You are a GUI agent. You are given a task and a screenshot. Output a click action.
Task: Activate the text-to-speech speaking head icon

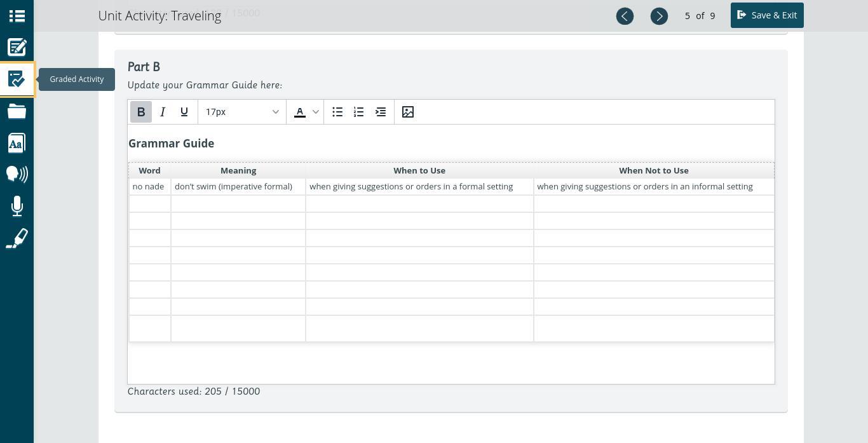pyautogui.click(x=17, y=174)
